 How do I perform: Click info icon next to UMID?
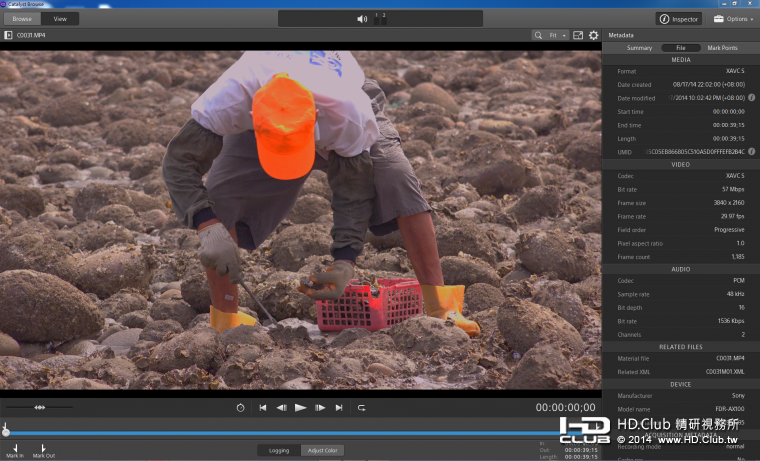click(x=751, y=151)
